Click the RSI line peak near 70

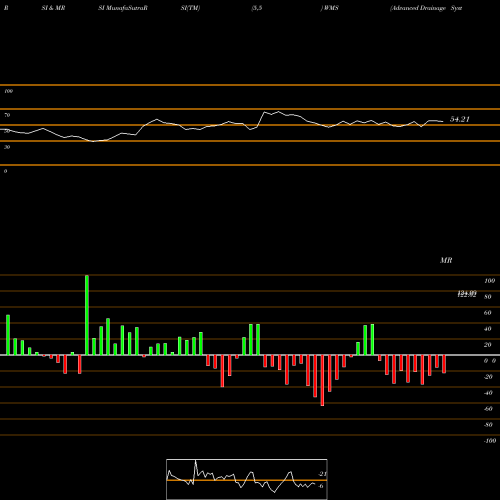click(279, 112)
